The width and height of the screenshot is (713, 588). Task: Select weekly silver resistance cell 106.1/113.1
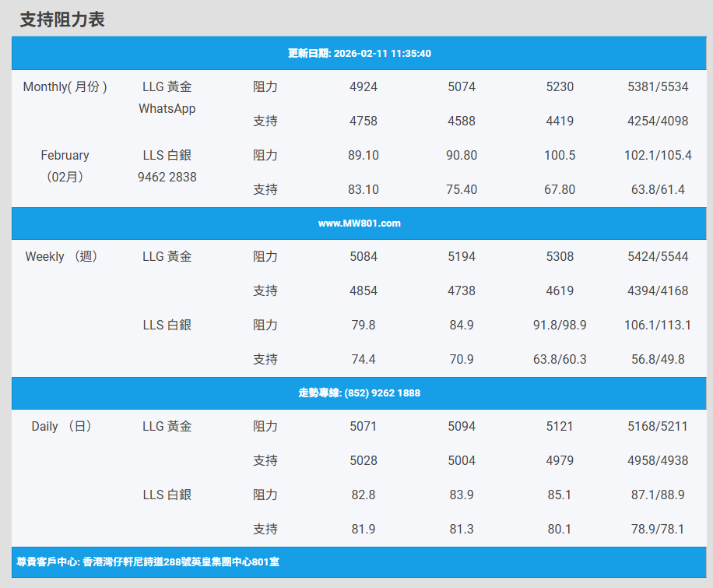tap(658, 326)
